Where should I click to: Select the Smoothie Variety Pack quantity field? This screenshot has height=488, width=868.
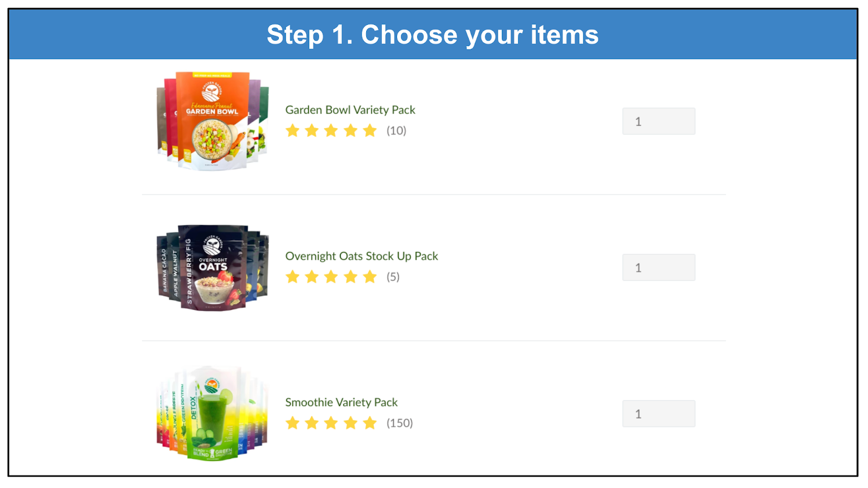[659, 414]
